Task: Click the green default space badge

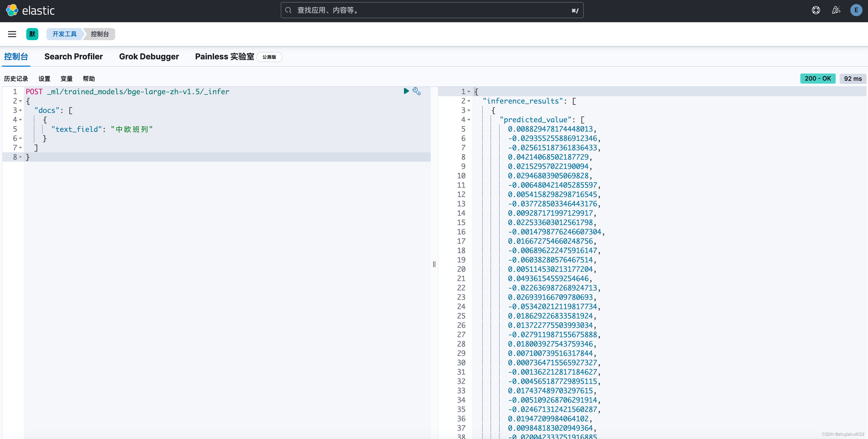Action: coord(32,34)
